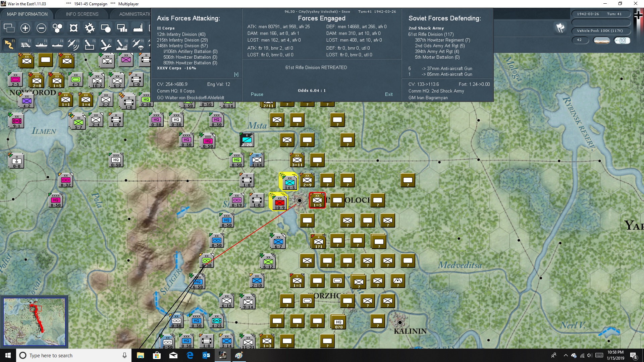
Task: Toggle the unit stack windows icon
Action: (x=9, y=28)
